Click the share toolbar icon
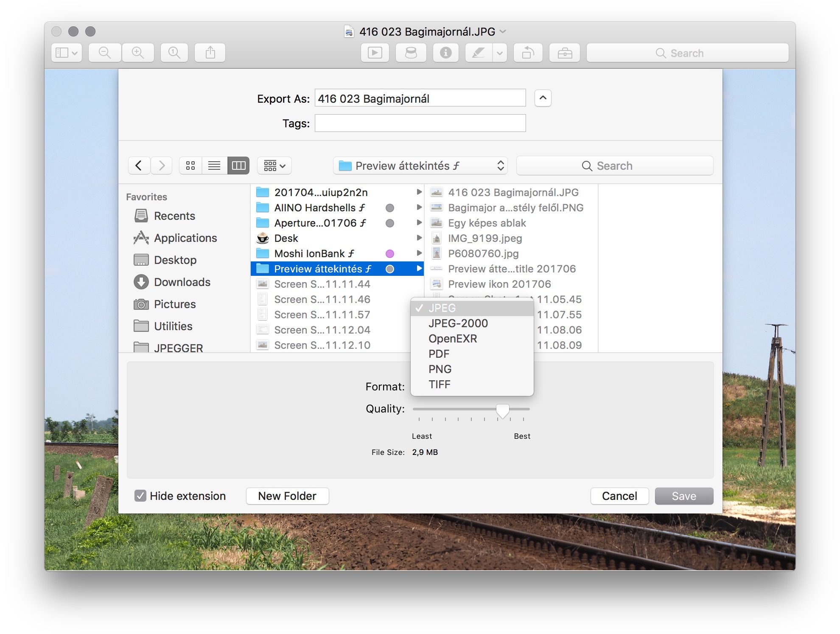Viewport: 840px width, 634px height. pos(210,53)
